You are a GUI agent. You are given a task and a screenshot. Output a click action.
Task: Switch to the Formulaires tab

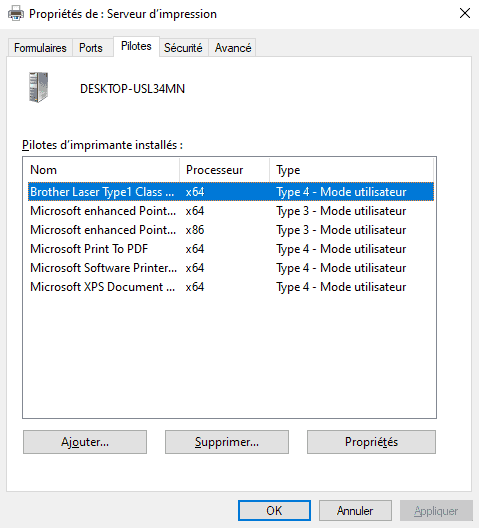click(x=40, y=48)
